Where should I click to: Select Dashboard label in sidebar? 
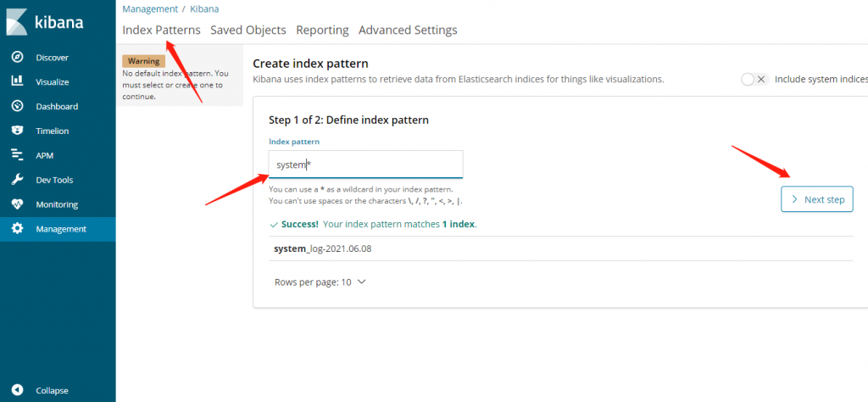click(57, 106)
